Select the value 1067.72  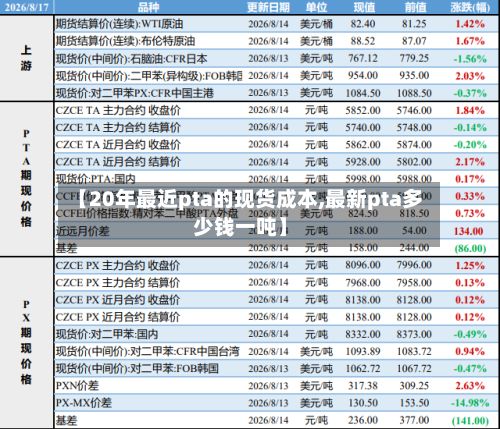tap(414, 369)
